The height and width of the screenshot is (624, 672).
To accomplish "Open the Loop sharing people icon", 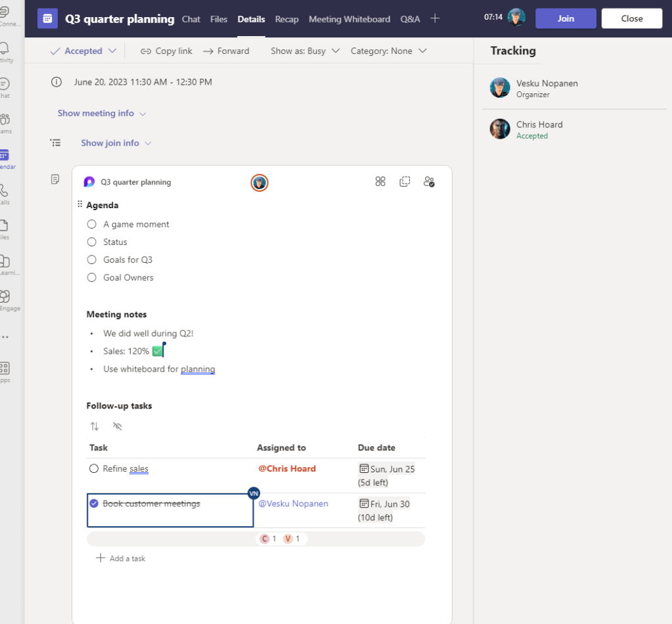I will click(x=429, y=182).
